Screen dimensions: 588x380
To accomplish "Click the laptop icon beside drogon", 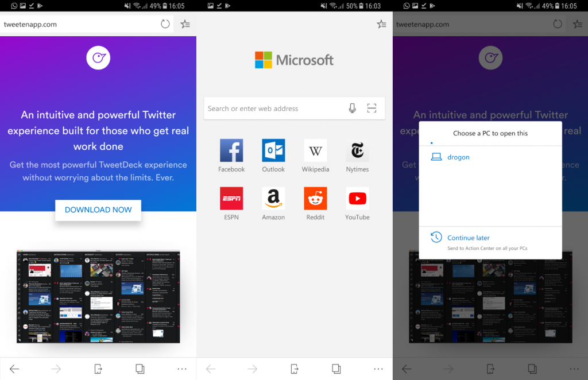I will coord(436,157).
